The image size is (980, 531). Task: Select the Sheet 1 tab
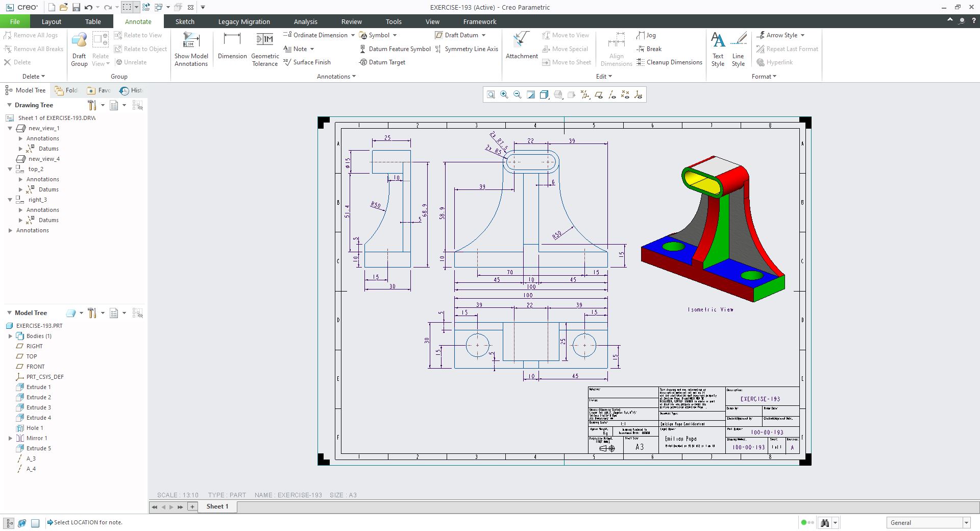[x=217, y=506]
